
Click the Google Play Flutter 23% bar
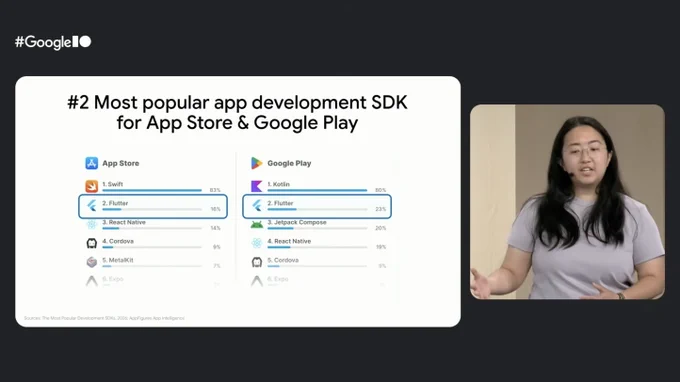coord(317,209)
